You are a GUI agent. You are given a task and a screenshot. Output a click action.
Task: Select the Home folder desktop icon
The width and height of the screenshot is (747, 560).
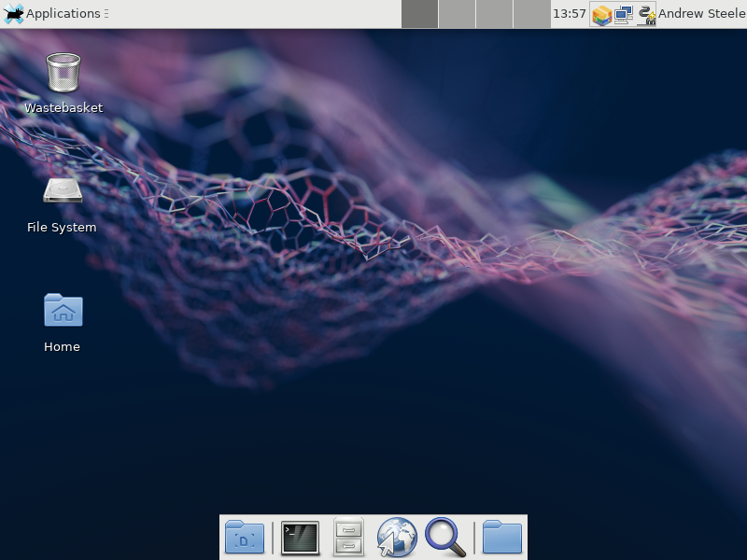[x=63, y=311]
